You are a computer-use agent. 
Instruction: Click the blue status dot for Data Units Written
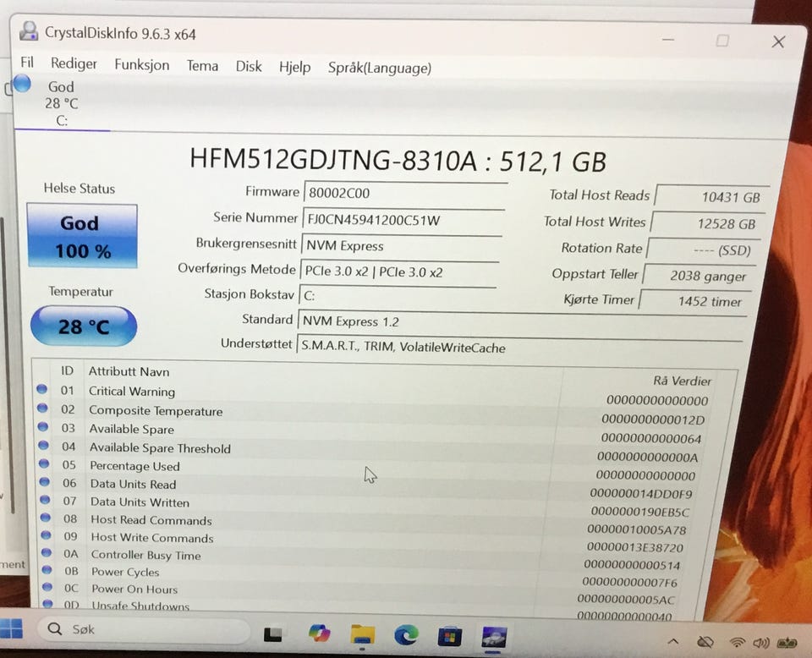pos(45,500)
